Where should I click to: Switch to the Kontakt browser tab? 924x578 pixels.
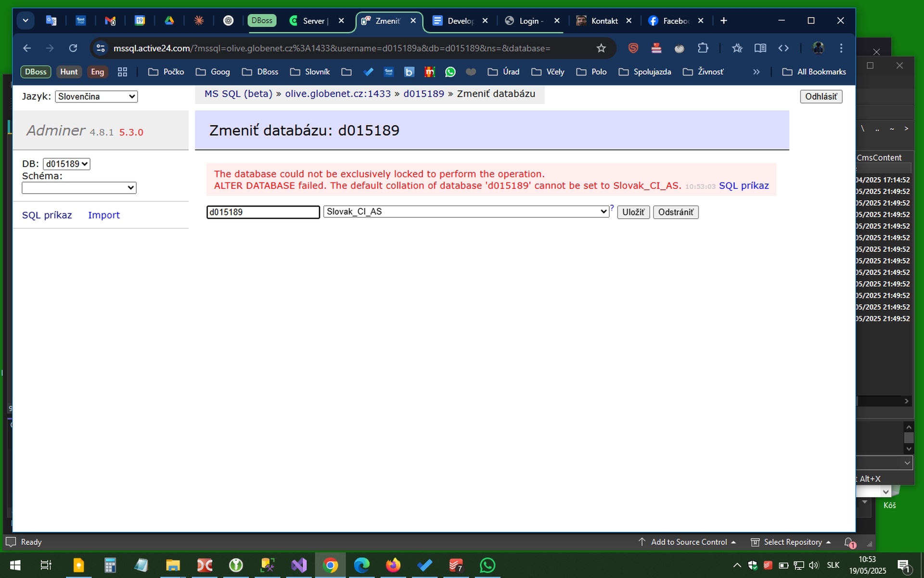click(603, 21)
